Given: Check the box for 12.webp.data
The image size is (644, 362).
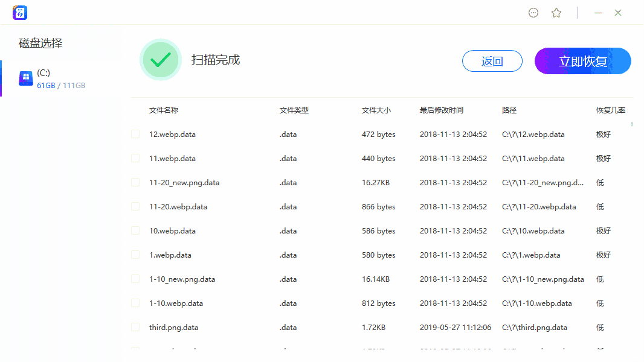Looking at the screenshot, I should [135, 134].
